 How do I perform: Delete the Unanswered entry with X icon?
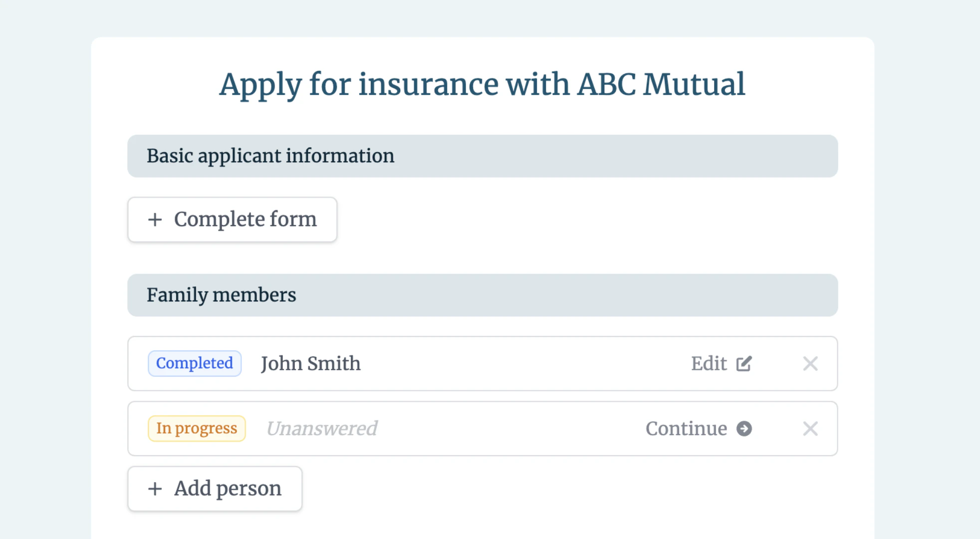tap(810, 429)
